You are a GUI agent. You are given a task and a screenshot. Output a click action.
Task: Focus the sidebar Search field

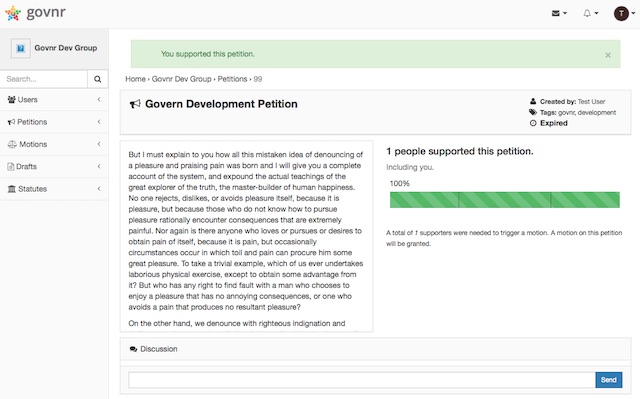pos(44,79)
